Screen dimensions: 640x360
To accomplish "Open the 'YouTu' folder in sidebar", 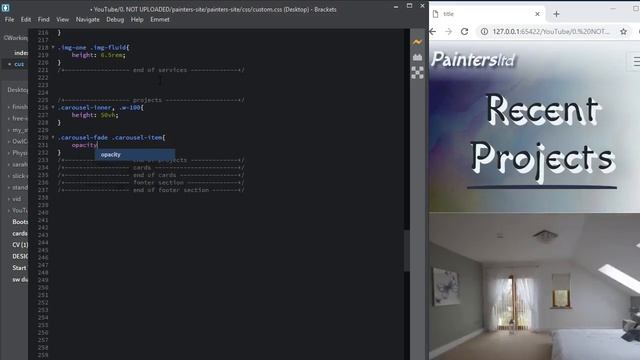I will (x=20, y=210).
